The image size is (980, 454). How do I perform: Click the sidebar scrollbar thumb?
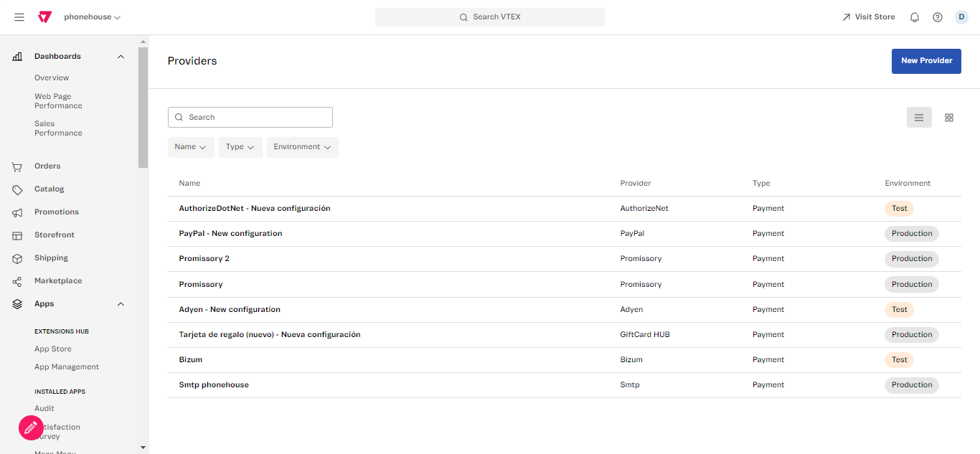(143, 108)
